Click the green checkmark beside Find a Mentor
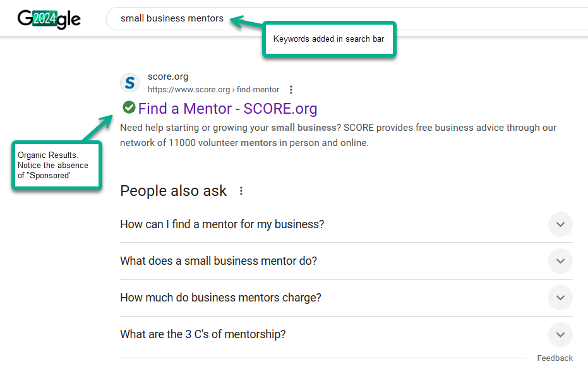 129,107
